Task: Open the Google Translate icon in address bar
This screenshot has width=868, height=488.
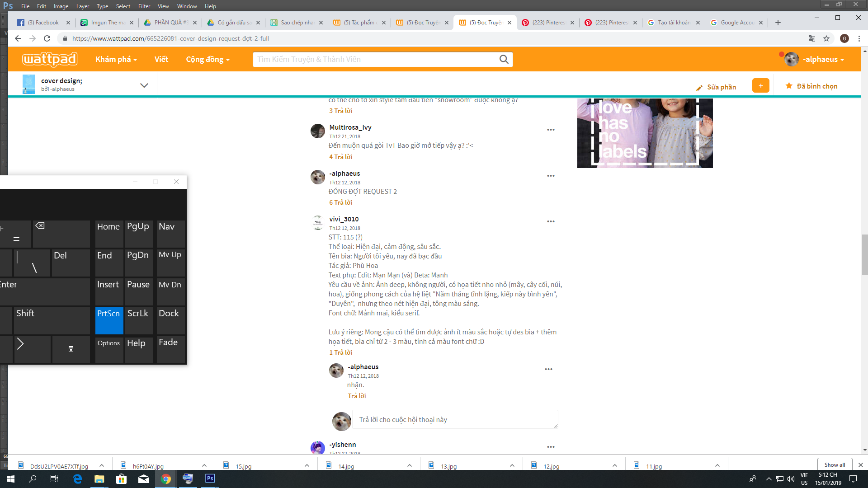Action: point(812,38)
